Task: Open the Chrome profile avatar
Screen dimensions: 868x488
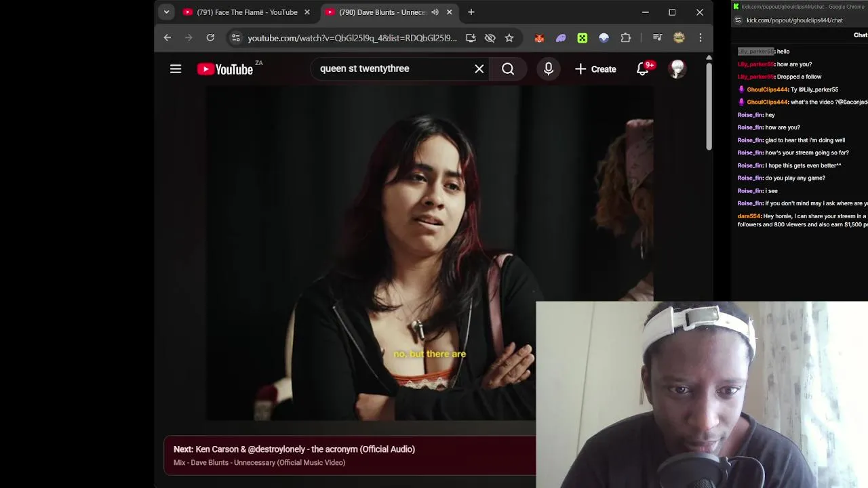Action: (679, 38)
